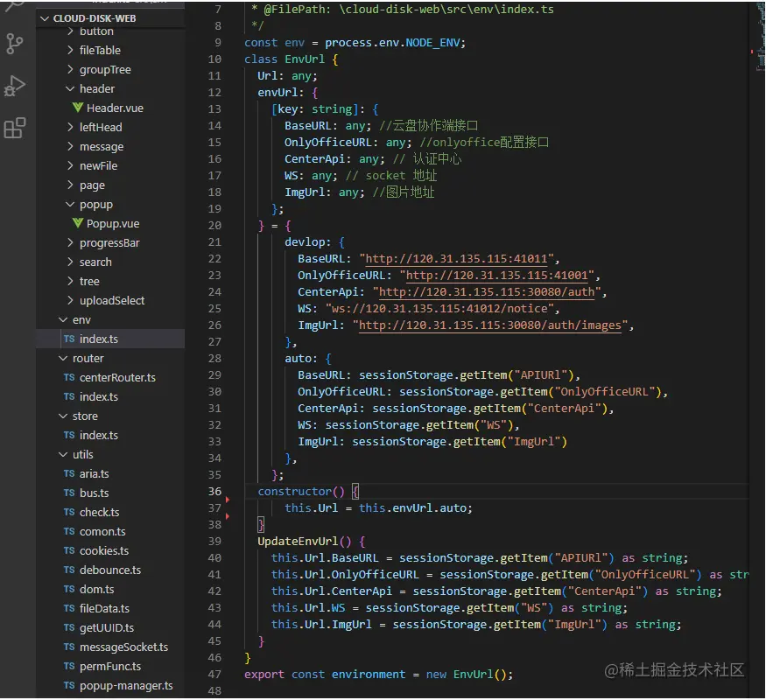This screenshot has height=700, width=766.
Task: Collapse the header folder
Action: (96, 89)
